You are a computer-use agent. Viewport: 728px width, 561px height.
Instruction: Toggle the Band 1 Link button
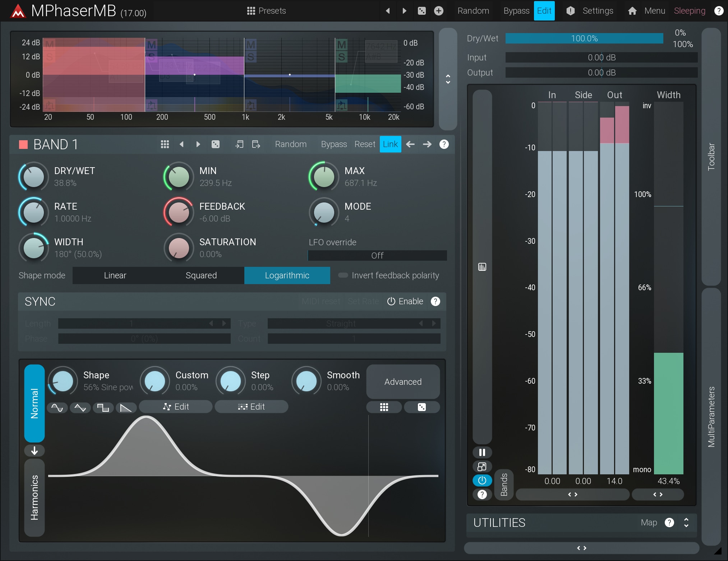[390, 144]
